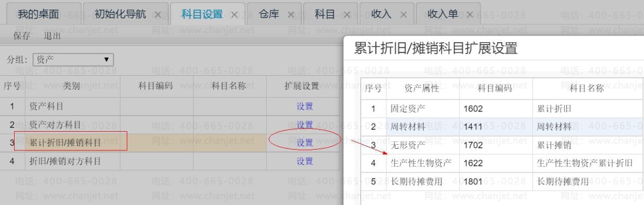Click the 累计折旧 name cell
644x205 pixels.
point(554,109)
